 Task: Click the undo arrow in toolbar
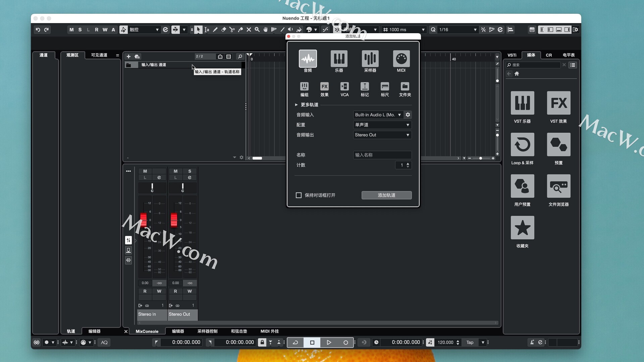point(38,29)
